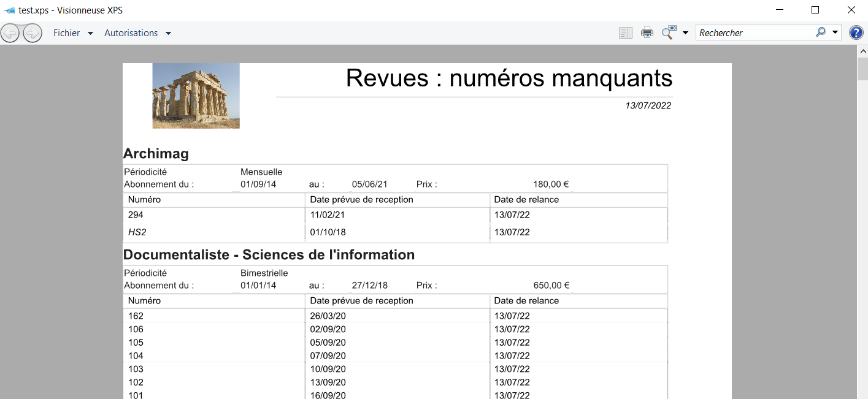This screenshot has height=399, width=868.
Task: Click the 'Prix :' label in the Archimag block
Action: [x=426, y=184]
